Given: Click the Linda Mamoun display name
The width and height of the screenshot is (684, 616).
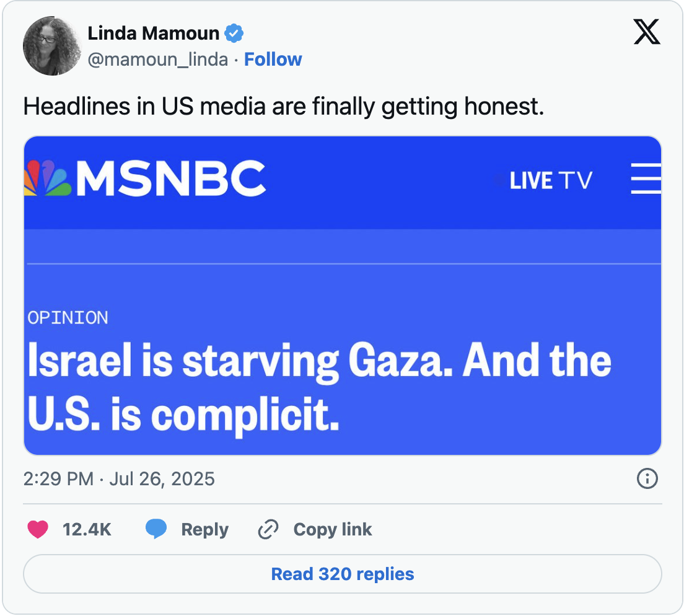Looking at the screenshot, I should [x=153, y=33].
